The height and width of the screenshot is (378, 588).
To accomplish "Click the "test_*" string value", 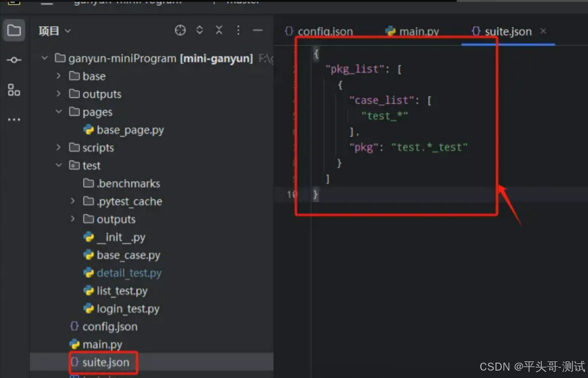I will pos(384,116).
